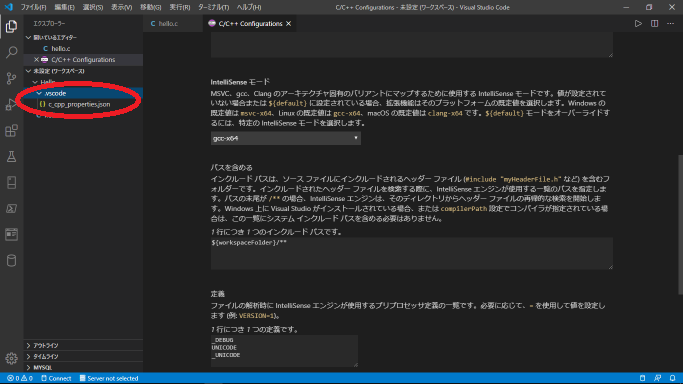Expand the MYSQL panel

[83, 367]
